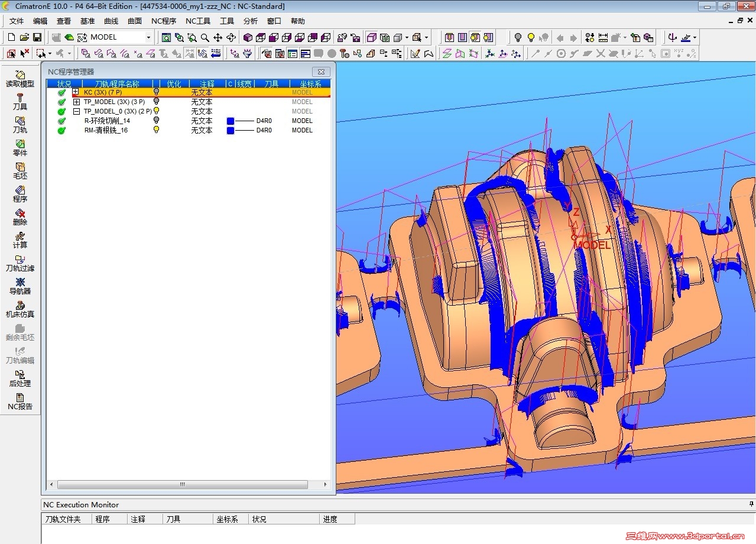756x544 pixels.
Task: Open 后处理 post-processing tool
Action: 20,378
